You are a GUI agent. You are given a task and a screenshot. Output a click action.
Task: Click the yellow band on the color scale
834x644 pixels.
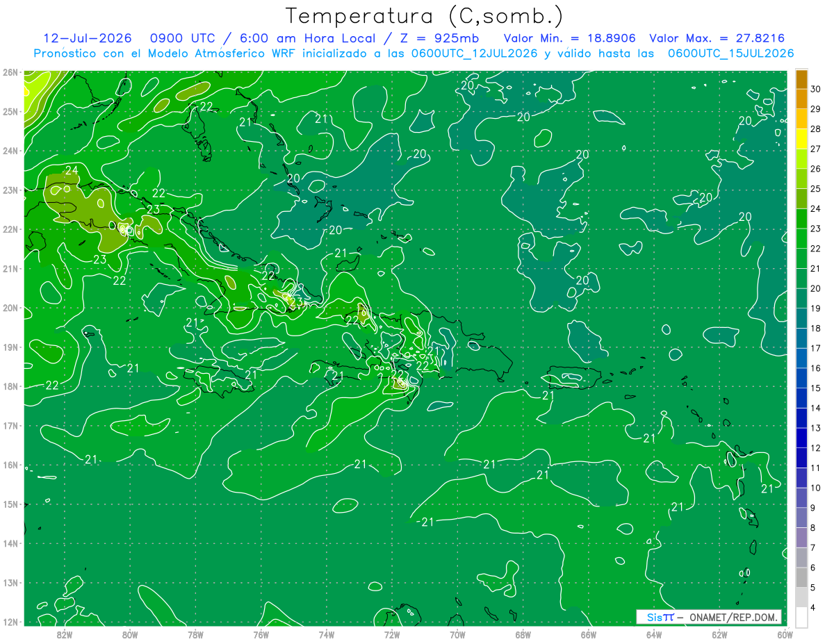tap(801, 139)
